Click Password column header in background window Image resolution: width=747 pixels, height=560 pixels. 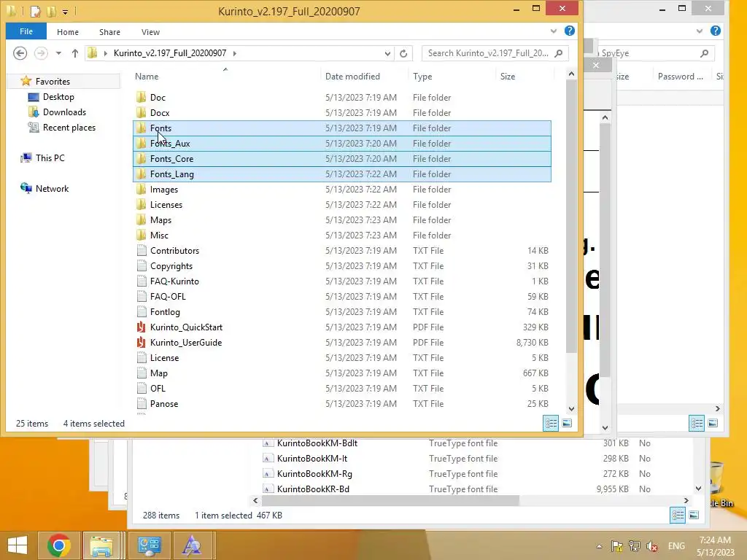[680, 76]
